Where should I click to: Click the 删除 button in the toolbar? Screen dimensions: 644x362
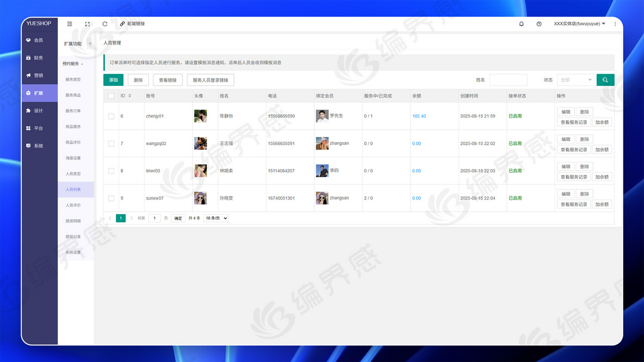click(x=138, y=80)
